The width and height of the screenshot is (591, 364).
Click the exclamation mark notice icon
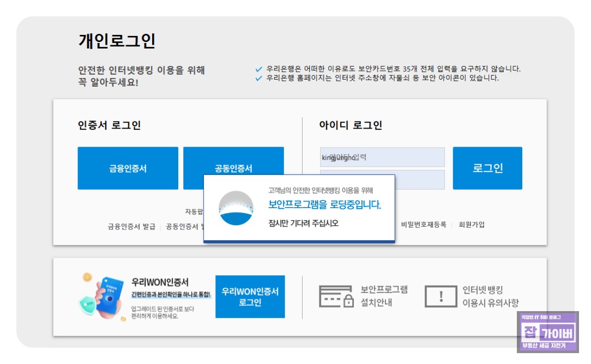click(x=441, y=296)
